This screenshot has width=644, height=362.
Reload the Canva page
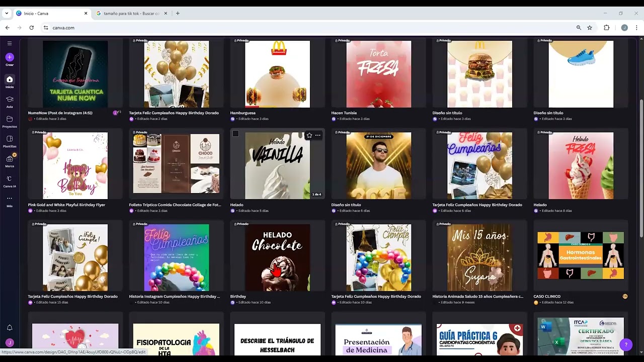pyautogui.click(x=31, y=28)
